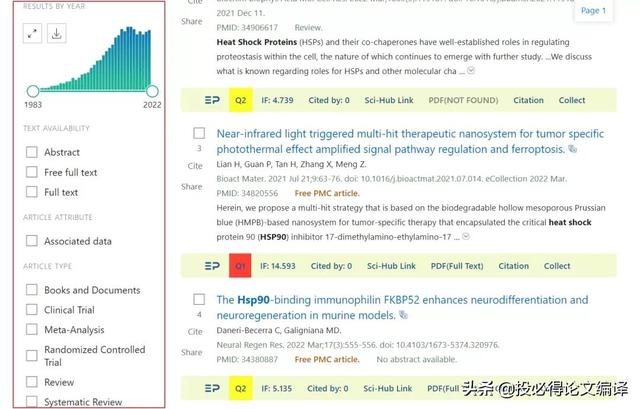Click Cite for result 3

pyautogui.click(x=195, y=166)
